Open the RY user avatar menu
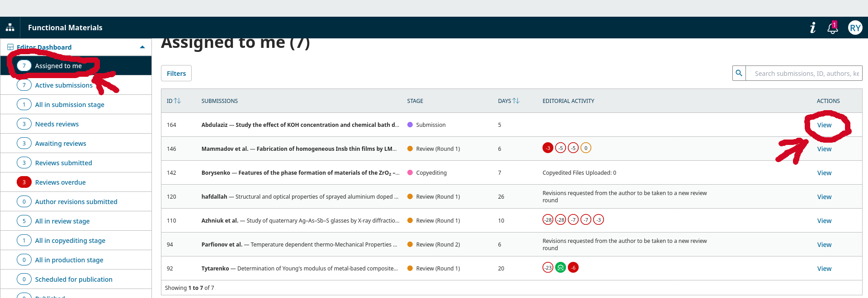The image size is (868, 298). (x=855, y=28)
